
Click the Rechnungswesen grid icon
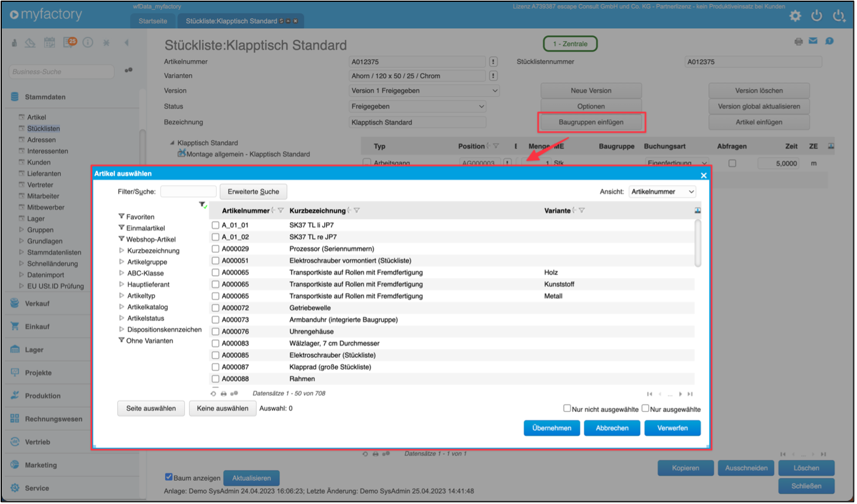(15, 419)
